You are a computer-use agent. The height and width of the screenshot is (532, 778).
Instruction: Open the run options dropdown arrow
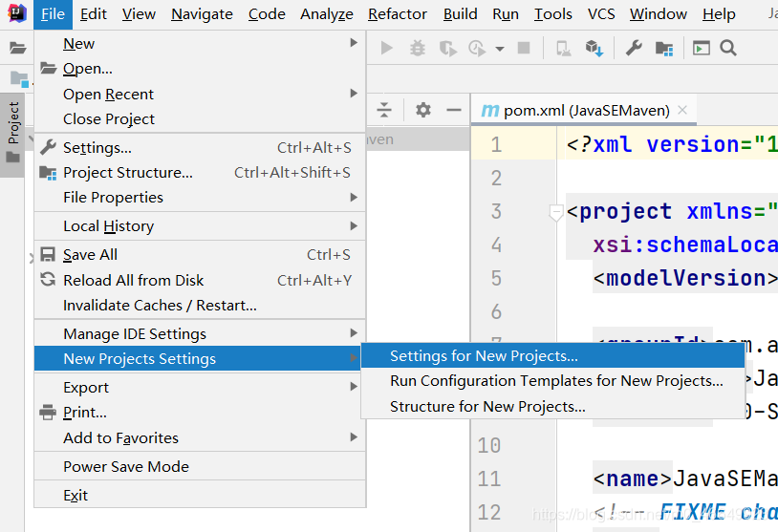[500, 49]
